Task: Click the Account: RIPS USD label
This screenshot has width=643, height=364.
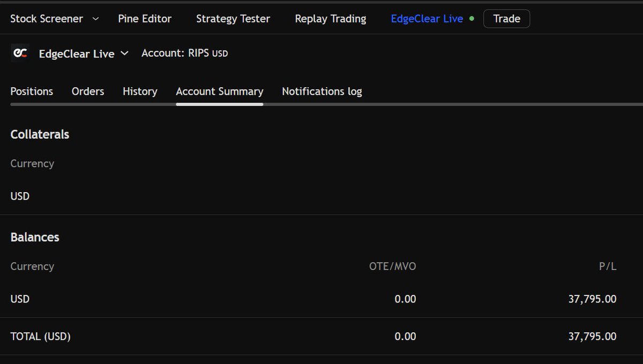Action: (185, 54)
